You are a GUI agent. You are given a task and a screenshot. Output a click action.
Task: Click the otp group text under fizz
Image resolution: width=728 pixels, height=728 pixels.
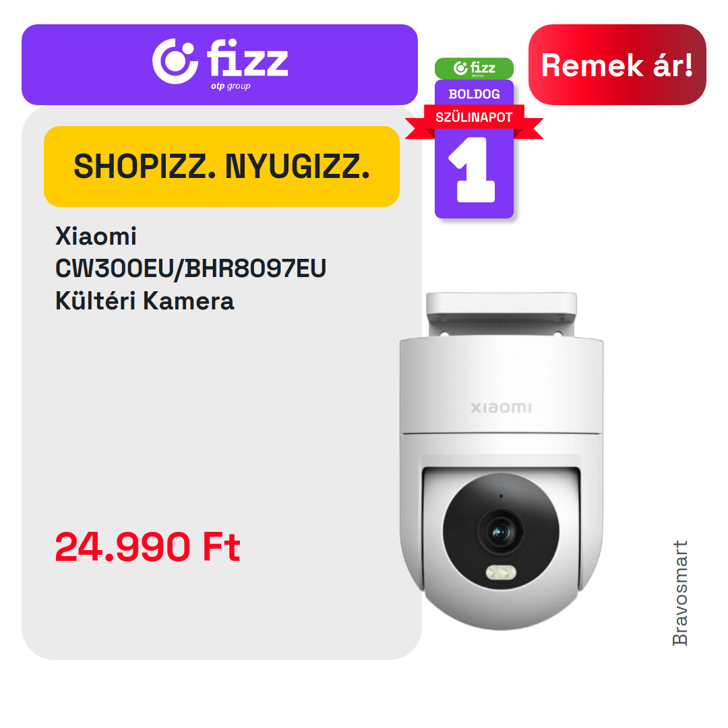[x=231, y=86]
